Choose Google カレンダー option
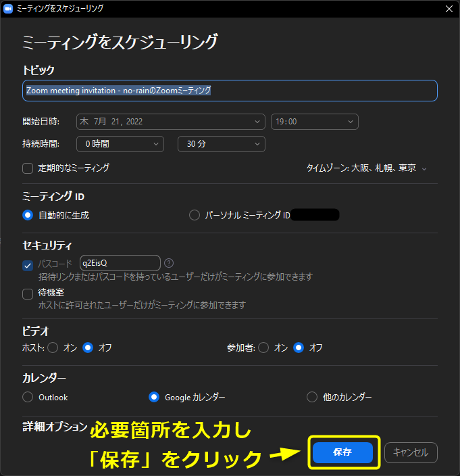 (154, 397)
